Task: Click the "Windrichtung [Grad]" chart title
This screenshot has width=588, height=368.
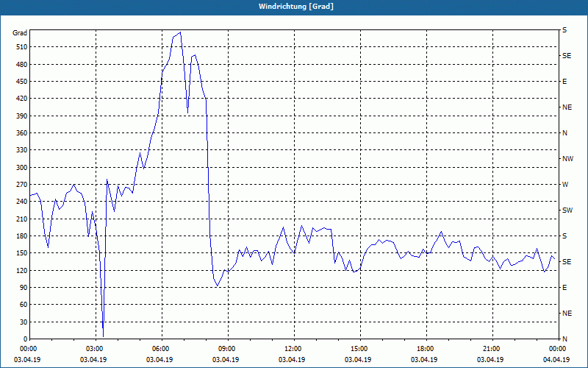Action: point(296,7)
